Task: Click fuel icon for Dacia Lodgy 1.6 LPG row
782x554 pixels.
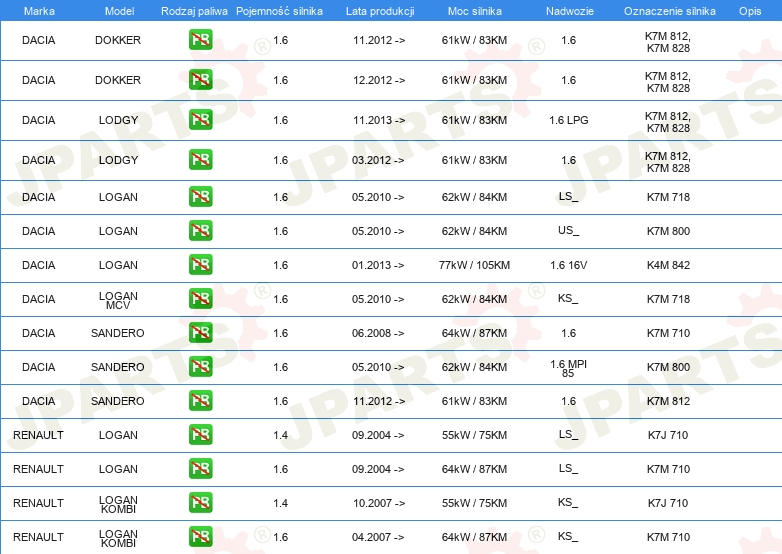Action: coord(200,120)
